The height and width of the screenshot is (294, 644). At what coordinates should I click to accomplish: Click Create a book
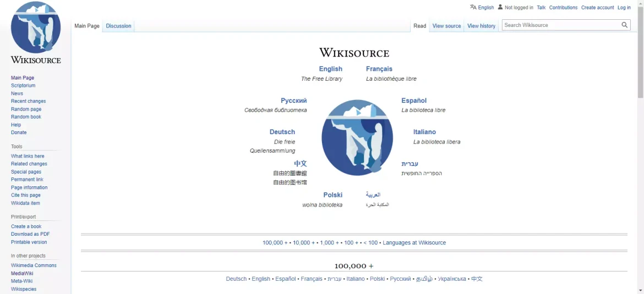26,226
